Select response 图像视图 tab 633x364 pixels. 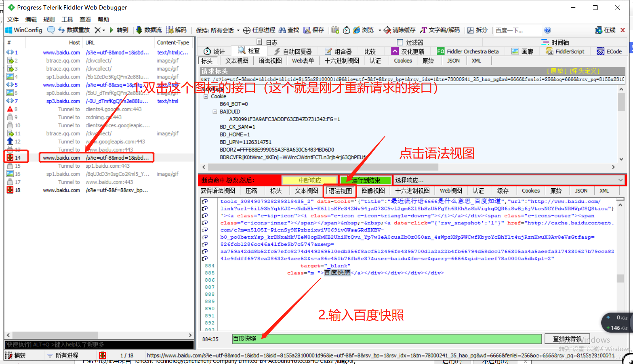[373, 191]
